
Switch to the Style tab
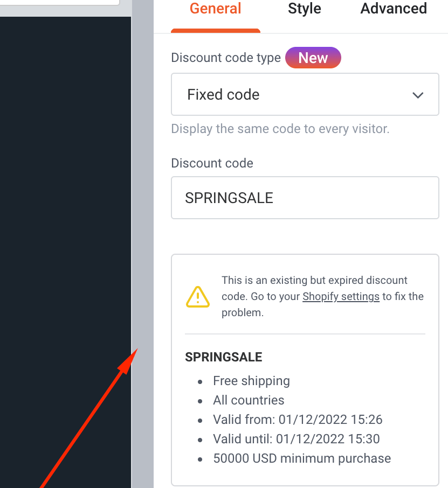pyautogui.click(x=305, y=9)
